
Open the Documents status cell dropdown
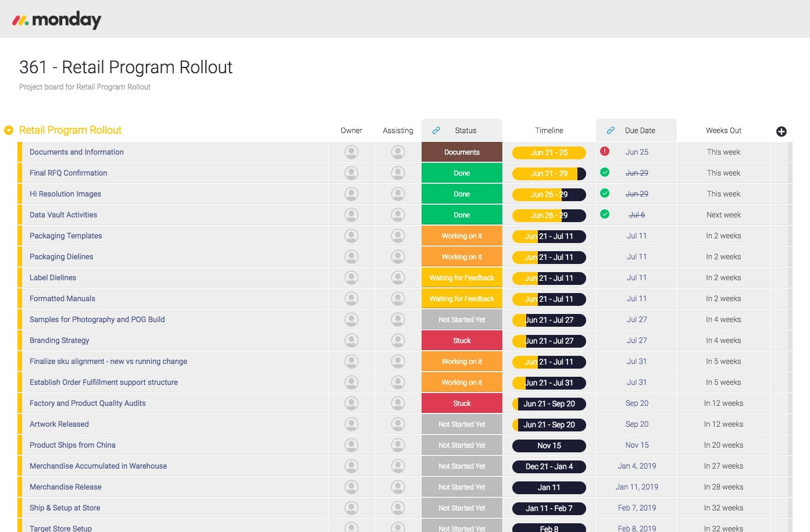[462, 152]
